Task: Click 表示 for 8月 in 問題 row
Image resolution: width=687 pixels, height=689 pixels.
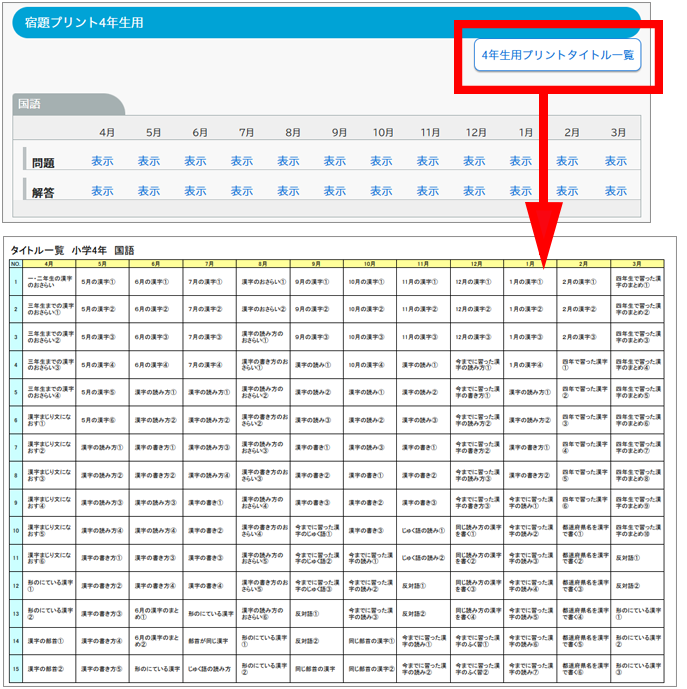Action: (288, 161)
